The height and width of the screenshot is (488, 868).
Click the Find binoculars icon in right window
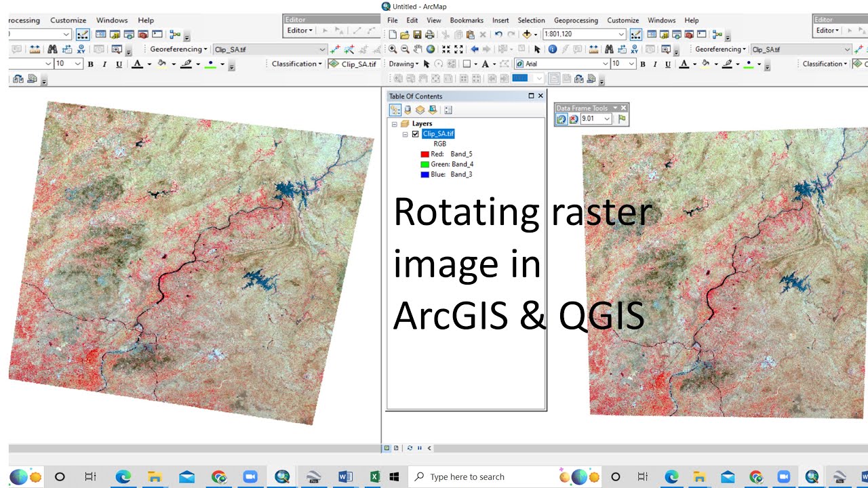click(609, 49)
